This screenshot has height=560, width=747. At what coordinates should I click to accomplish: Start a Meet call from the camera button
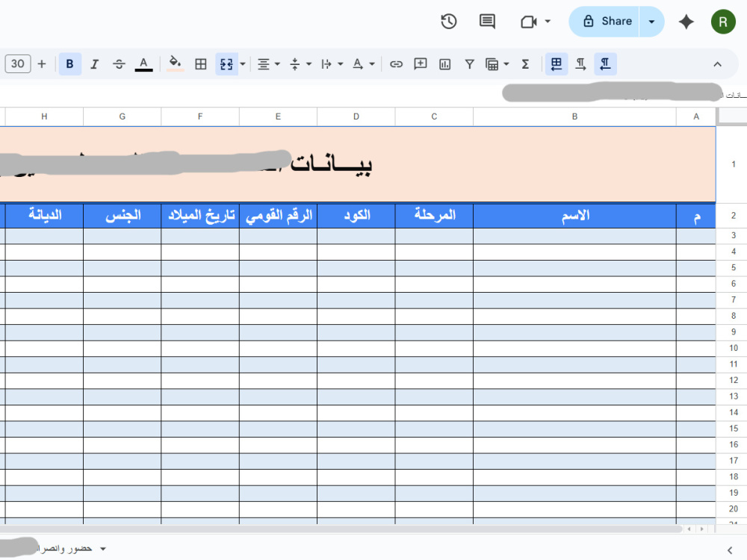529,22
